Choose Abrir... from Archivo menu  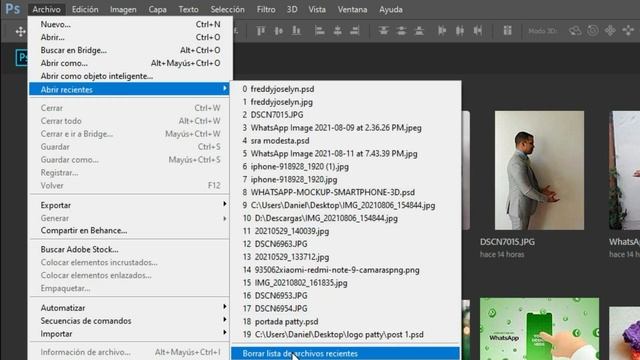(x=130, y=37)
